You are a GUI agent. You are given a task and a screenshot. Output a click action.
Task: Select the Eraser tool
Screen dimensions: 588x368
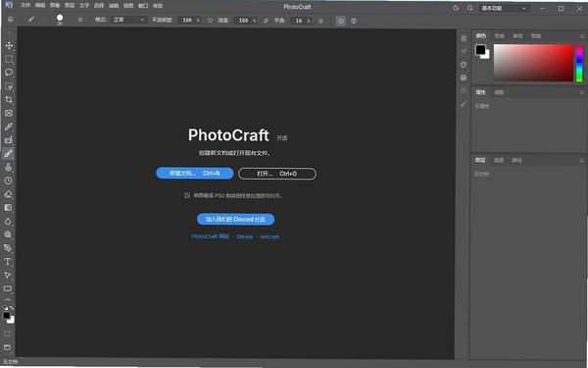pyautogui.click(x=8, y=194)
